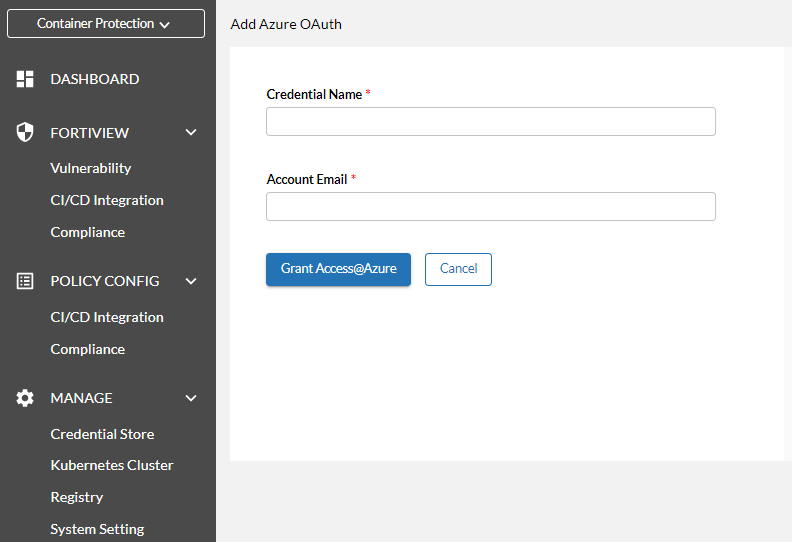Collapse the FortiView section chevron
Image resolution: width=792 pixels, height=542 pixels.
tap(191, 132)
